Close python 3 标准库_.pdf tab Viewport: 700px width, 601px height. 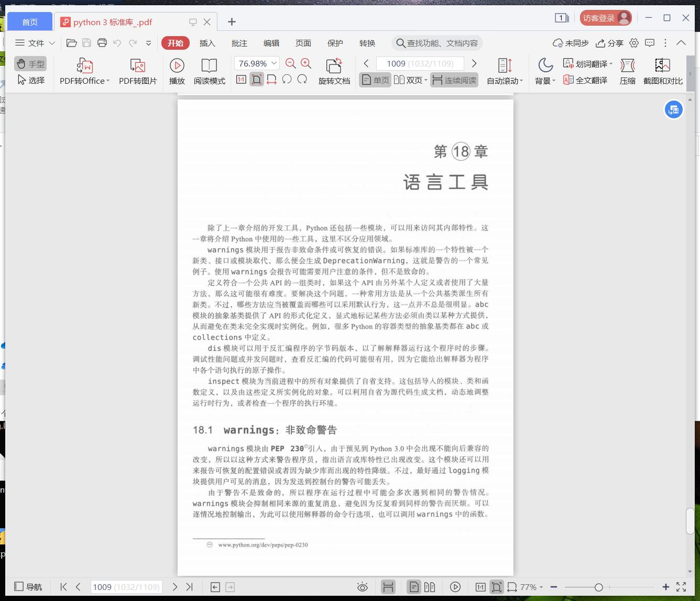click(x=207, y=22)
